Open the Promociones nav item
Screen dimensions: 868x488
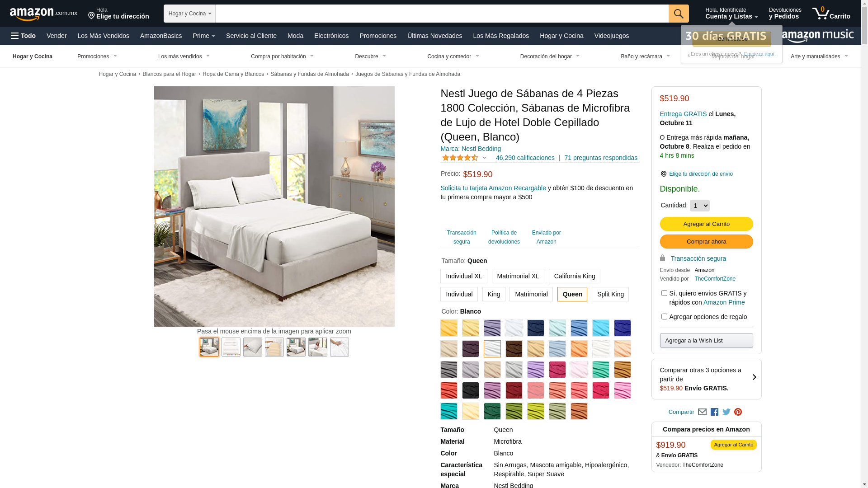pyautogui.click(x=378, y=36)
